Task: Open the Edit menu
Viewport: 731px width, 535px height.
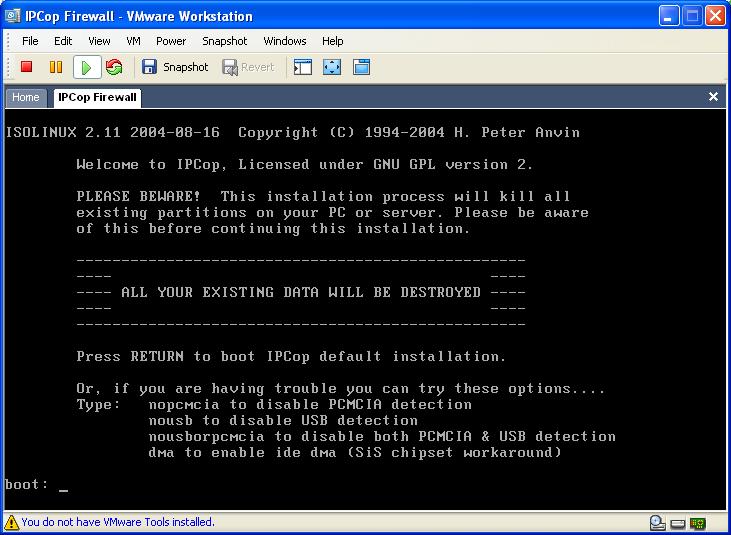Action: coord(63,41)
